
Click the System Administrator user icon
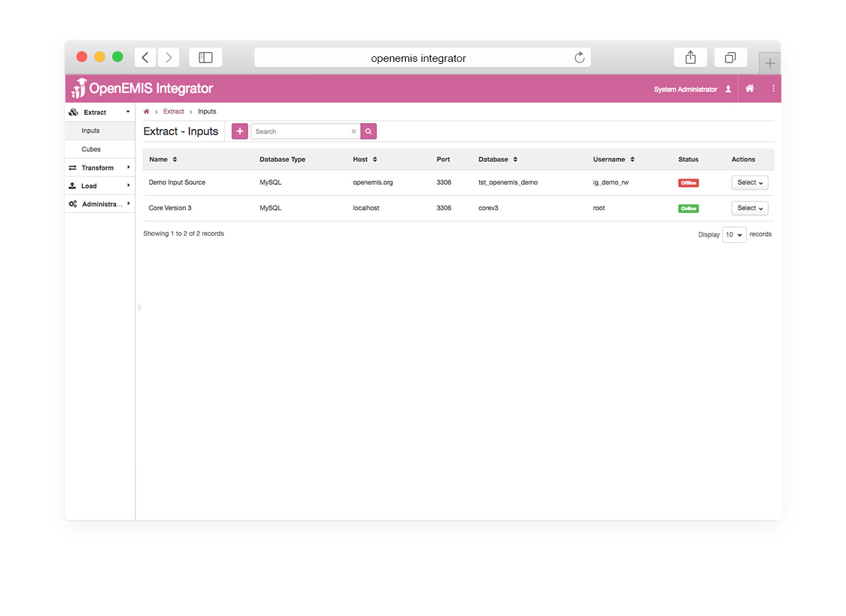pyautogui.click(x=728, y=89)
